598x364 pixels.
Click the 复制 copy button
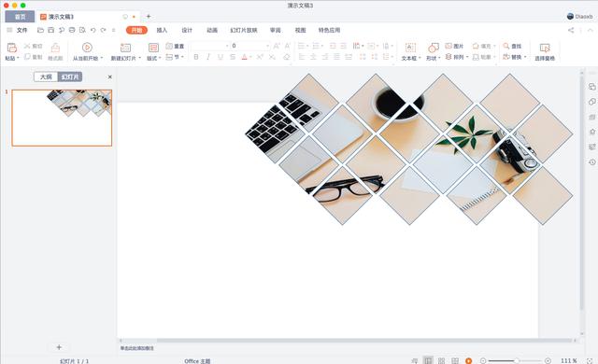pos(34,57)
